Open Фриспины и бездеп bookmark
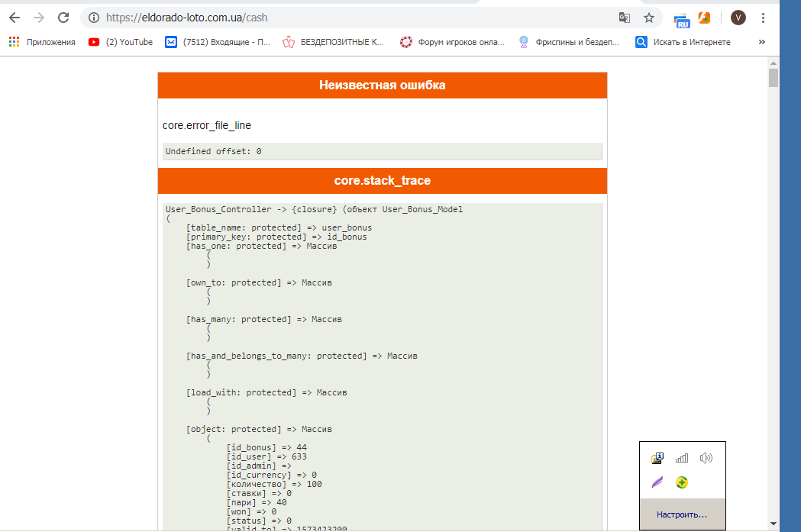 point(569,42)
